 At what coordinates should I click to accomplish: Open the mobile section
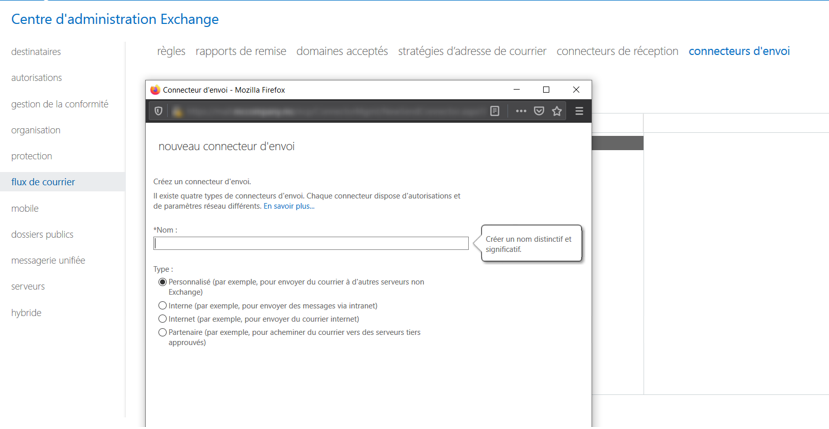(25, 208)
